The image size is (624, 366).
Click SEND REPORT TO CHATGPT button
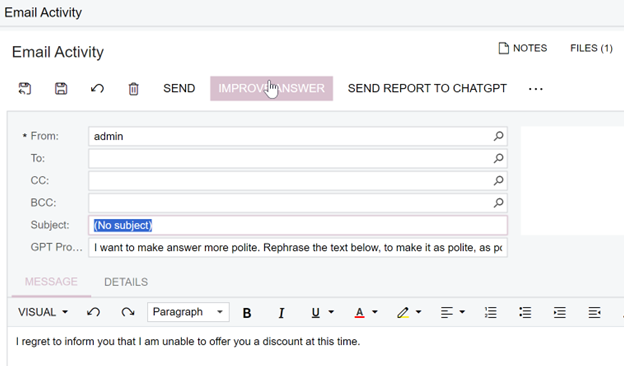pyautogui.click(x=427, y=88)
